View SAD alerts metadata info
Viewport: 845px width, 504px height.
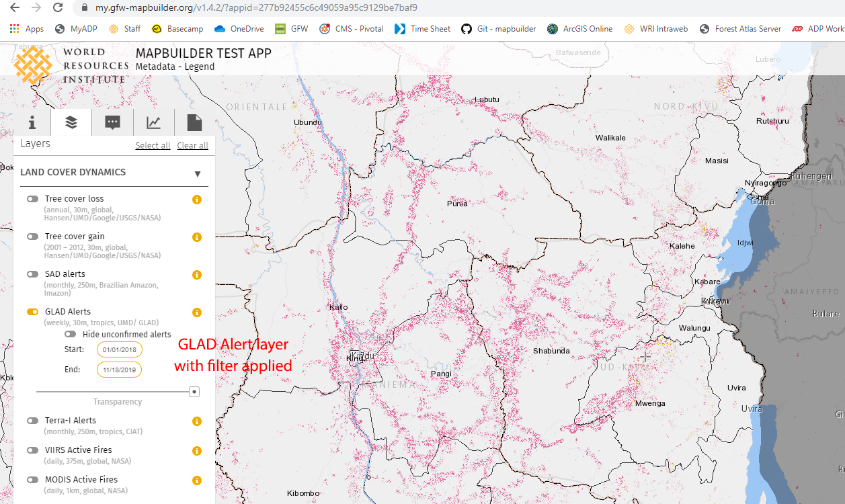[196, 275]
